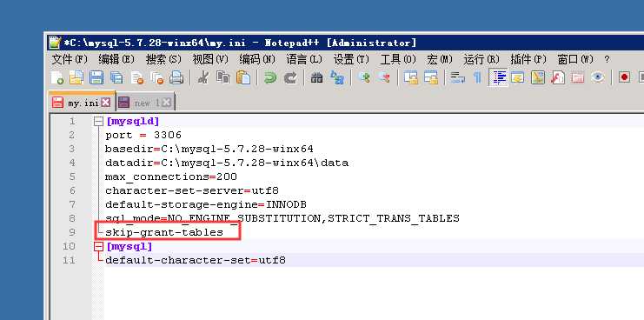Click the Paste clipboard icon
Image resolution: width=644 pixels, height=320 pixels.
(243, 77)
